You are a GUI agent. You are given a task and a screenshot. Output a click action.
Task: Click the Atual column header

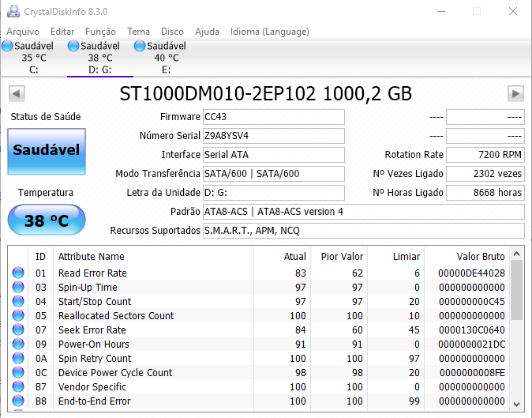pos(282,256)
